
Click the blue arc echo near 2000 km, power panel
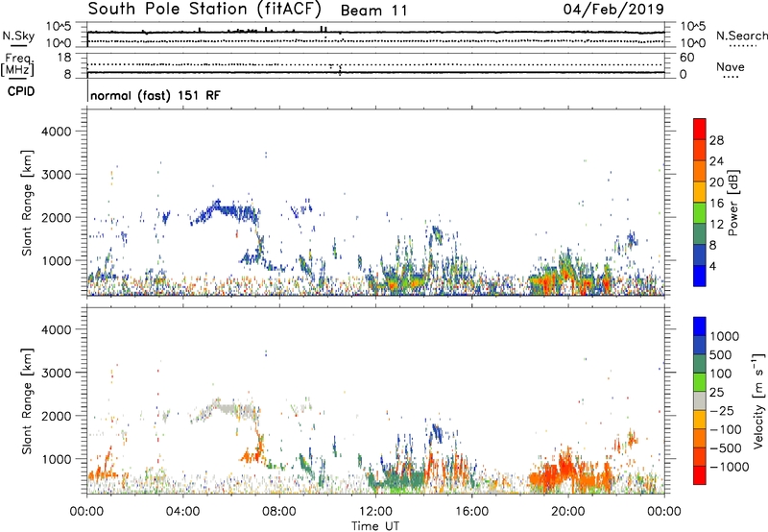(x=226, y=211)
